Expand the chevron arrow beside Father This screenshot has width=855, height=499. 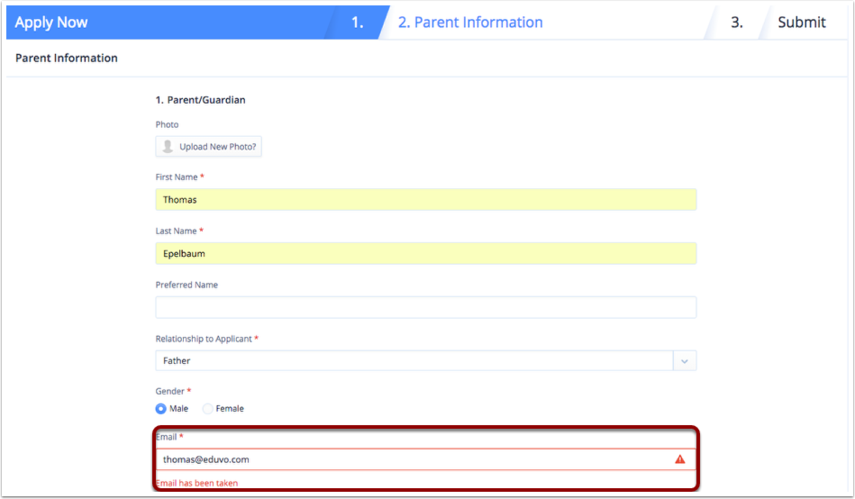[x=684, y=361]
